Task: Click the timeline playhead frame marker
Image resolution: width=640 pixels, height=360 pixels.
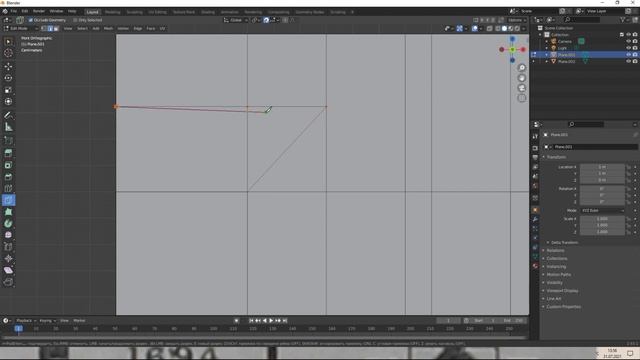Action: coord(18,329)
